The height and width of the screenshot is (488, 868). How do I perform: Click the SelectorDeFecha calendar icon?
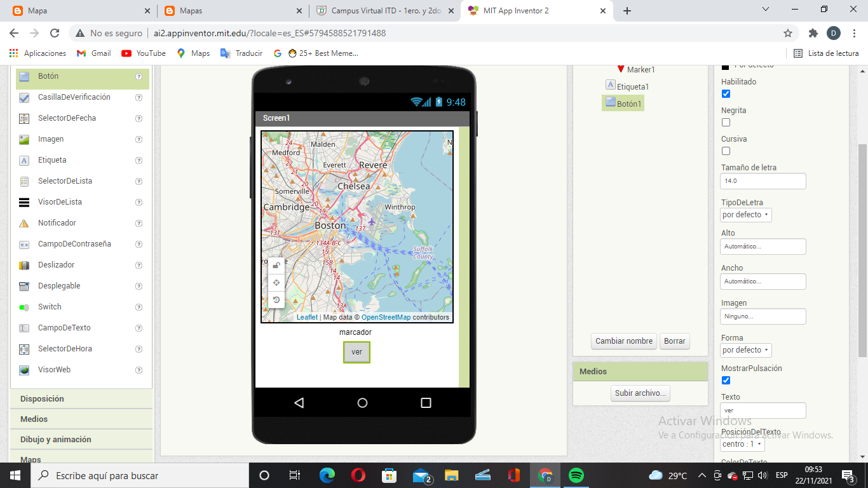pos(24,118)
